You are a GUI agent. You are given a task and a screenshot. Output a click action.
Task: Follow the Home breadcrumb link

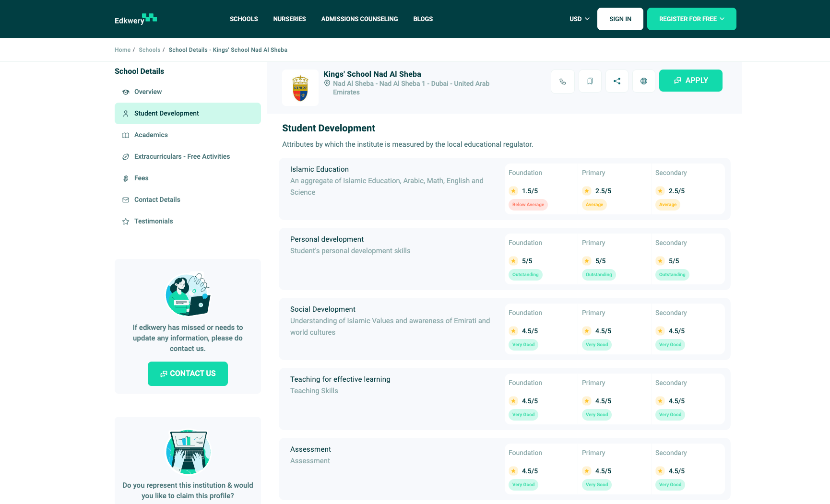coord(122,50)
